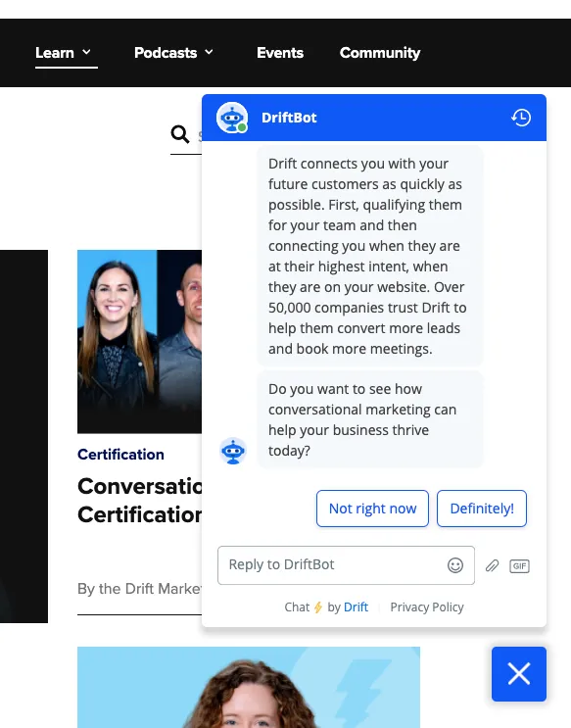The width and height of the screenshot is (571, 728).
Task: Click the search magnifier icon
Action: click(x=180, y=134)
